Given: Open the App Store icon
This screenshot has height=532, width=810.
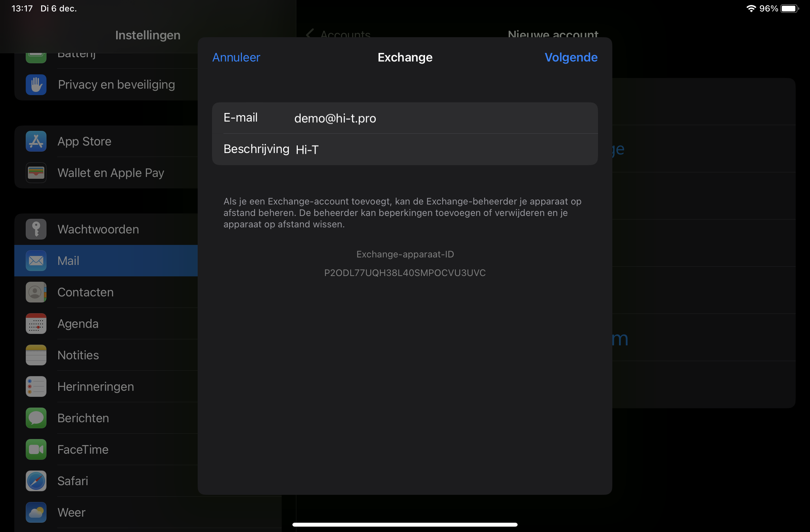Looking at the screenshot, I should (x=36, y=141).
